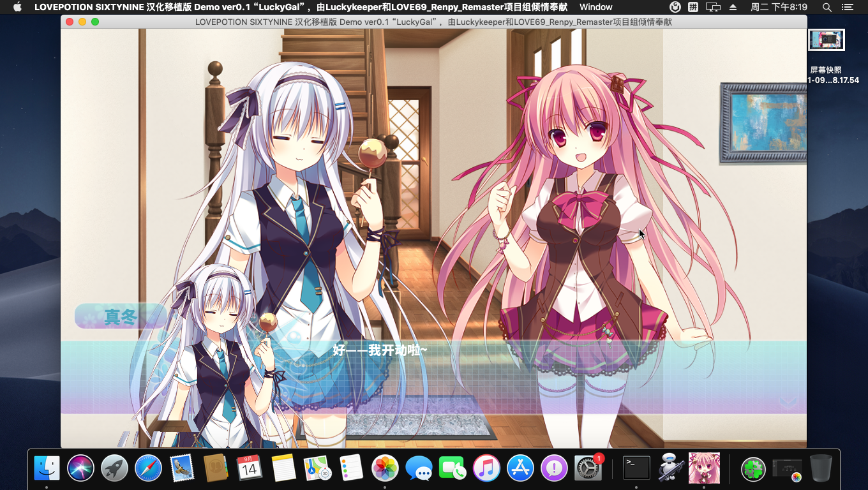Screen dimensions: 868x490
Task: Launch Siri from the dock
Action: point(80,468)
